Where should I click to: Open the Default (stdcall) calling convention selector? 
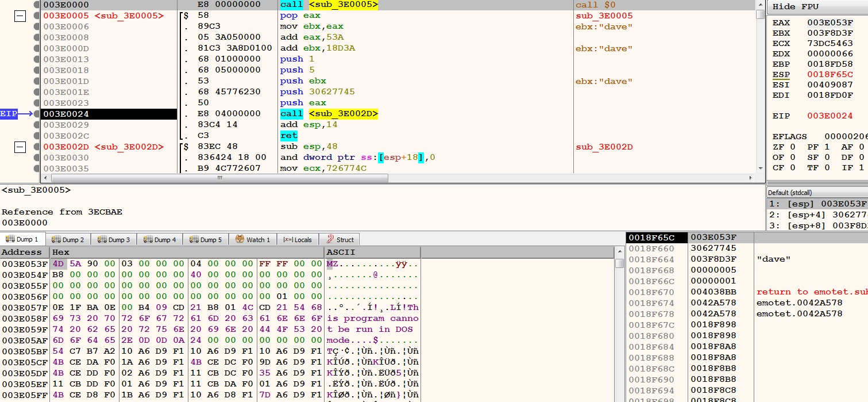coord(817,193)
